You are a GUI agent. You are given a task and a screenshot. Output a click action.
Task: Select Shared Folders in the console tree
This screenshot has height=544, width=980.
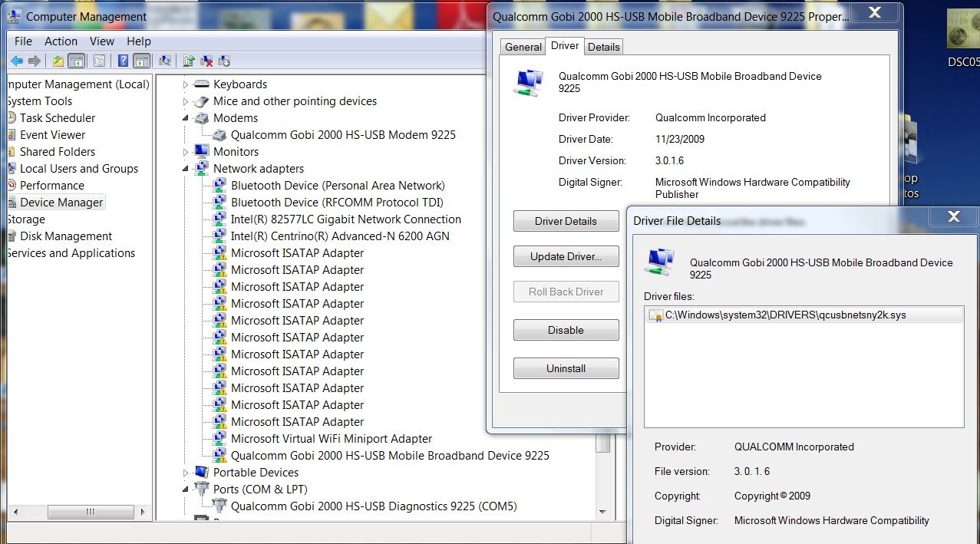click(x=58, y=152)
